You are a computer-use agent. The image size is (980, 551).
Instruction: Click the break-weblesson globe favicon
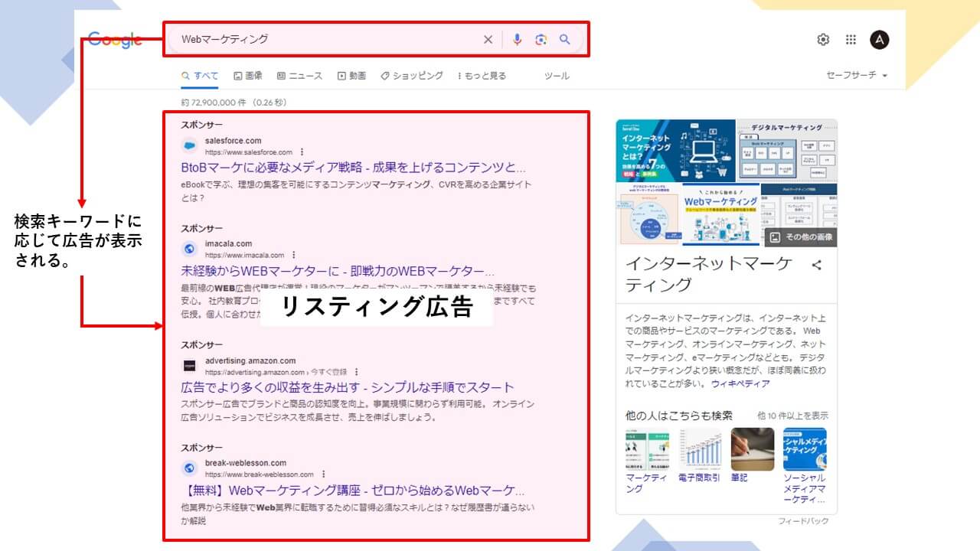tap(189, 468)
